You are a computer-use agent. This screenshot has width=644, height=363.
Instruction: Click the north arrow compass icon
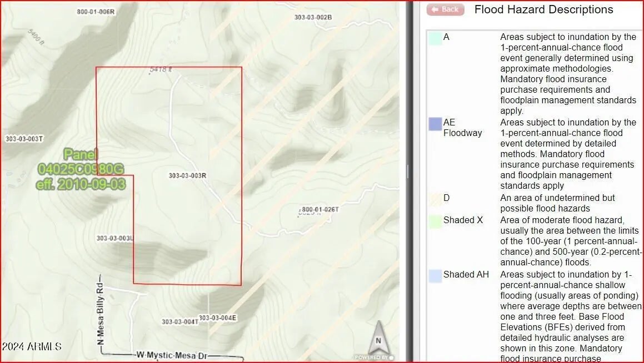pyautogui.click(x=378, y=338)
